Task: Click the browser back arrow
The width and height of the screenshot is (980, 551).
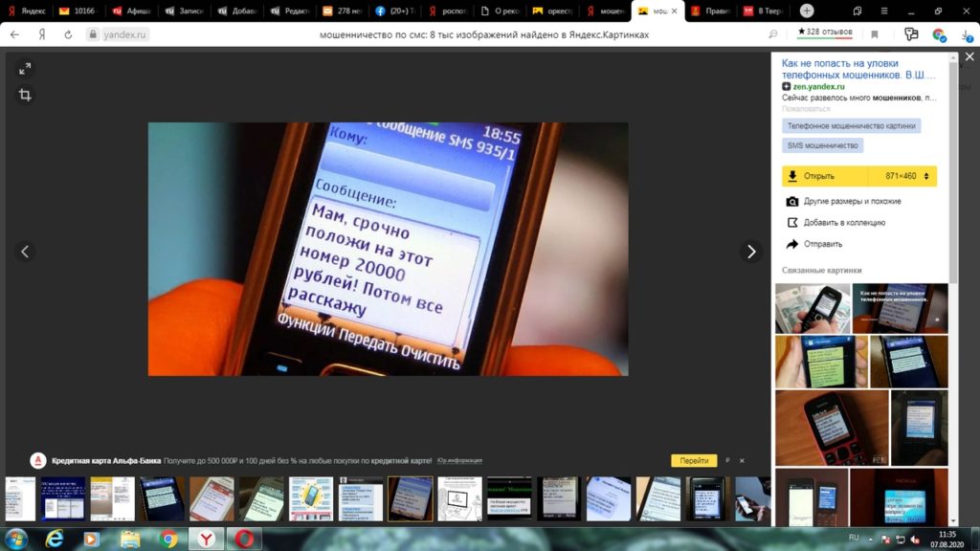Action: (14, 33)
